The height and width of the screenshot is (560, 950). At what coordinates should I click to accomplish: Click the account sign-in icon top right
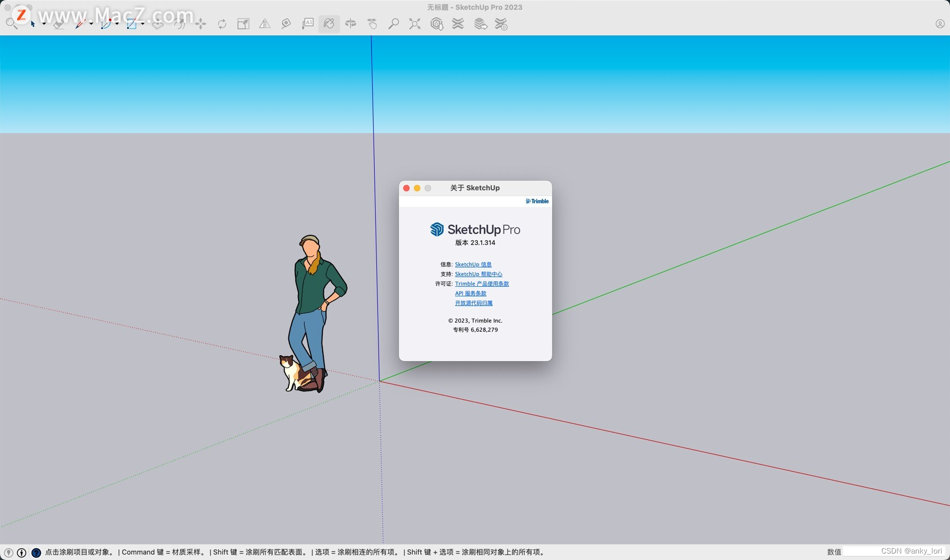click(x=940, y=24)
